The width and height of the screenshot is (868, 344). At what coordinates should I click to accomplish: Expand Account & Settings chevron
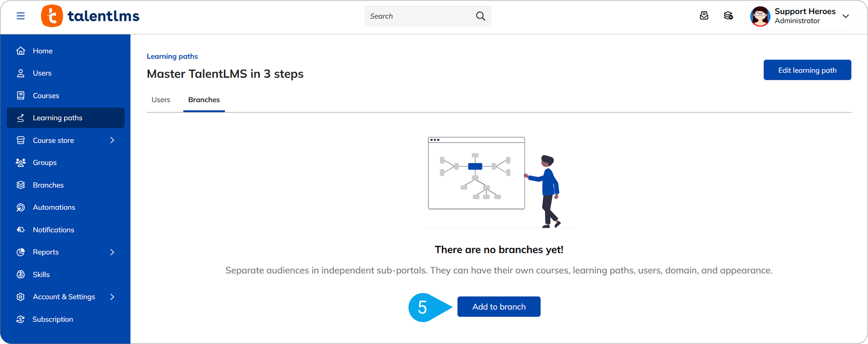112,297
